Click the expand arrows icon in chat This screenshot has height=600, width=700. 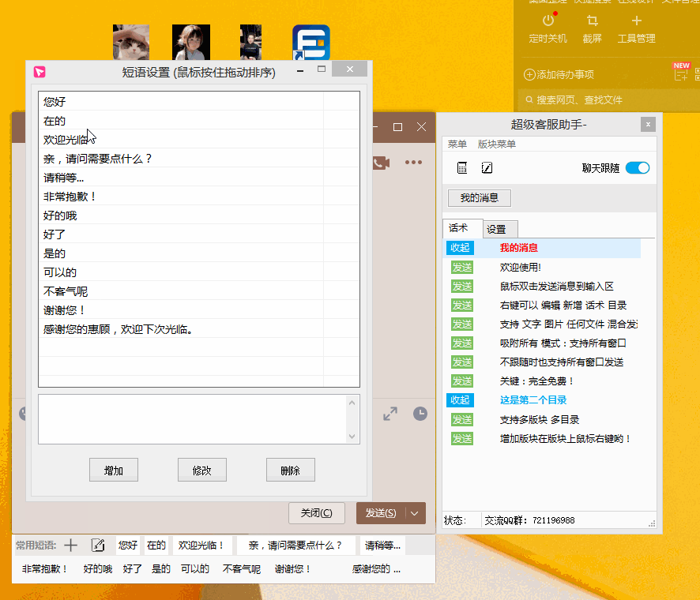[390, 414]
